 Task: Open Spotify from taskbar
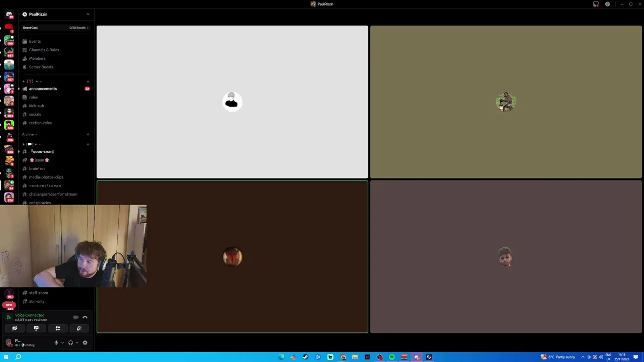(x=392, y=357)
